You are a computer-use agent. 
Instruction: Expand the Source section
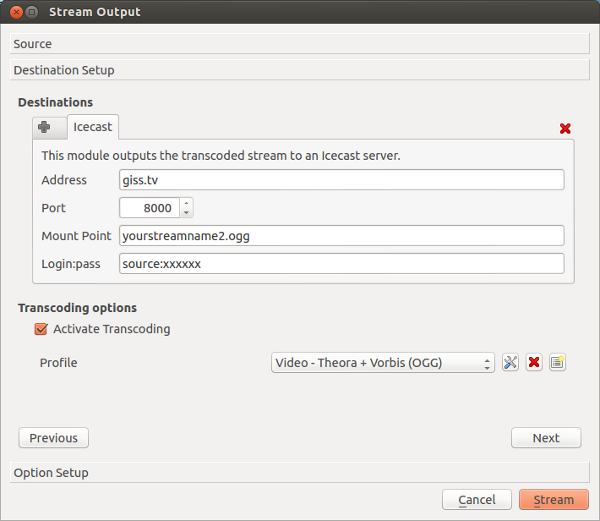(x=300, y=44)
